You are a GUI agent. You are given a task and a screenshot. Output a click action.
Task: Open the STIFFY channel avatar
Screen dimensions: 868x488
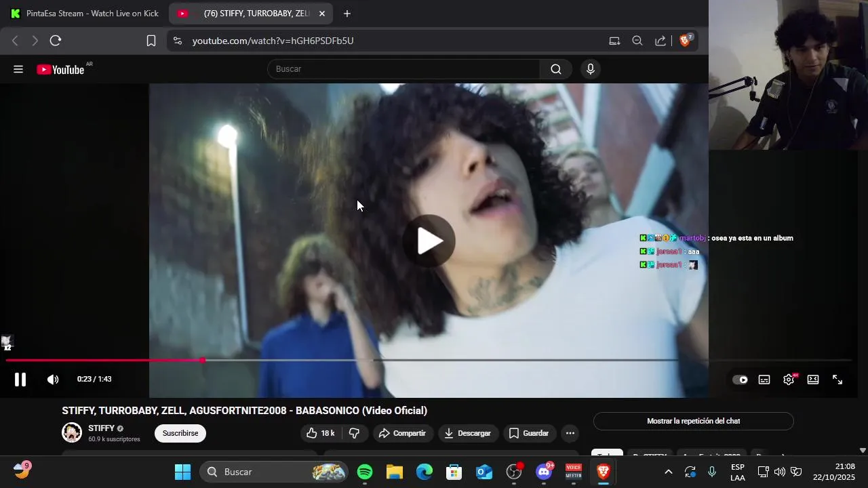[x=72, y=432]
